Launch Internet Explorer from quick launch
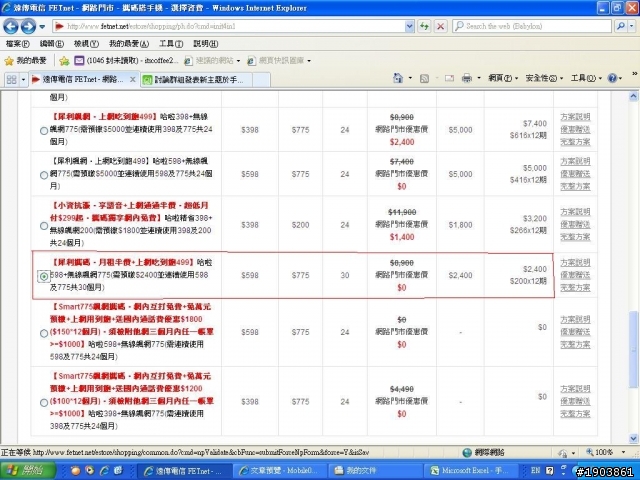Image resolution: width=640 pixels, height=480 pixels. pyautogui.click(x=104, y=471)
